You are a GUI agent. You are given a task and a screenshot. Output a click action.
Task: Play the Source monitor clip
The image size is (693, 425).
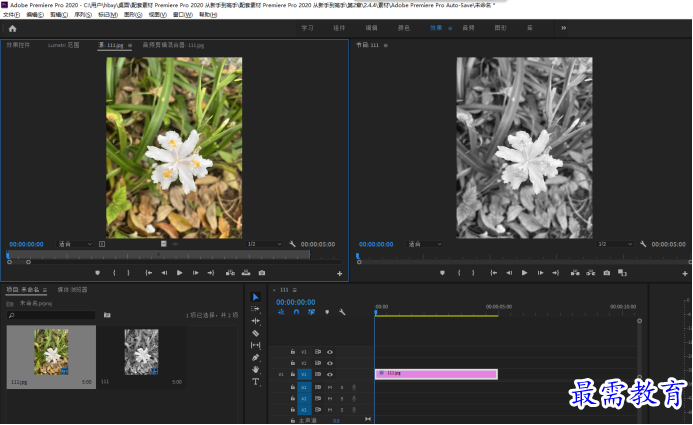click(179, 273)
